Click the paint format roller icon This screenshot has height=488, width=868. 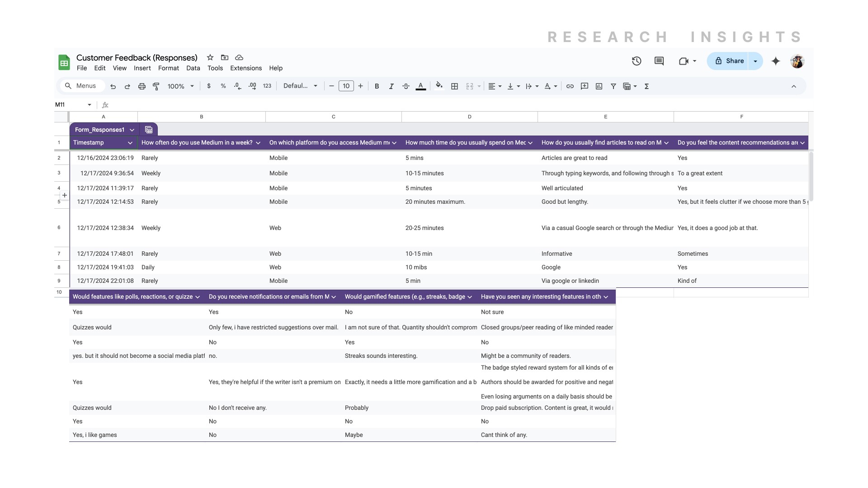156,86
